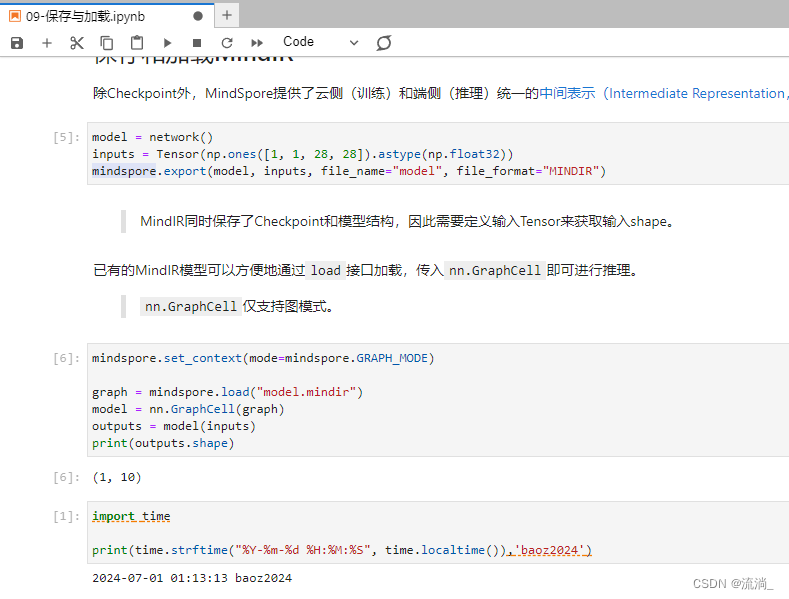Click the [5]: cell prompt label
This screenshot has width=789, height=599.
(x=66, y=137)
